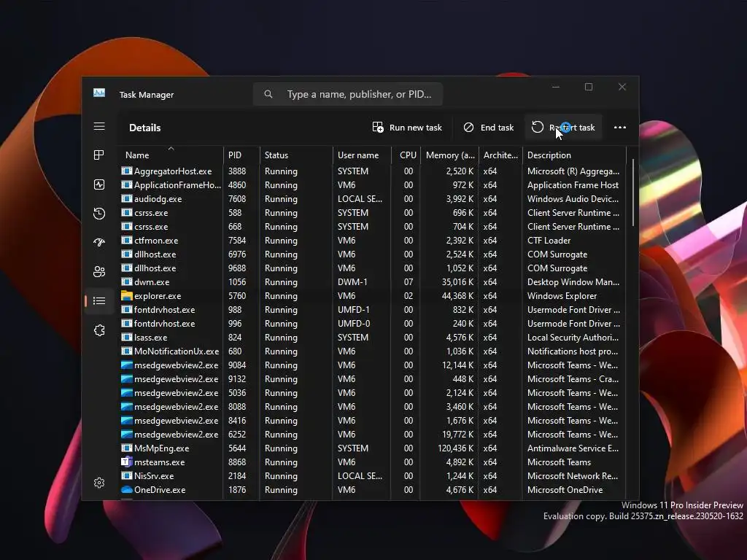Sort by the CPU column header
Screen dimensions: 747x560
(x=406, y=155)
